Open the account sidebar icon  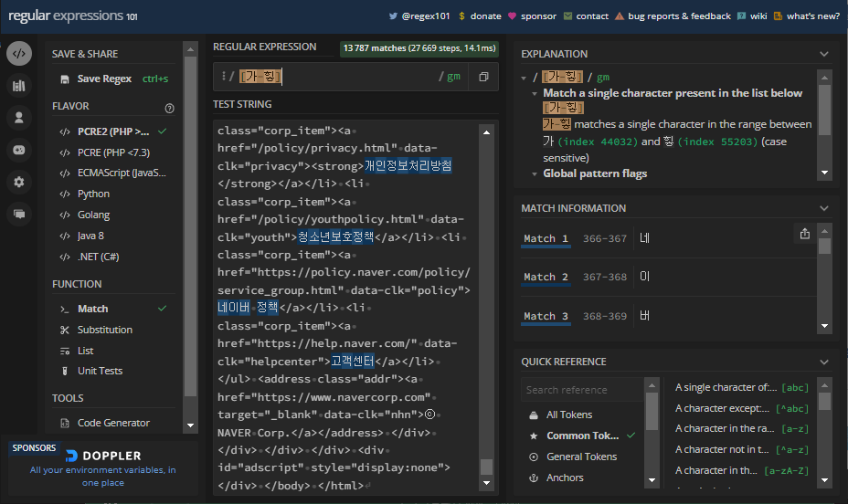coord(19,118)
